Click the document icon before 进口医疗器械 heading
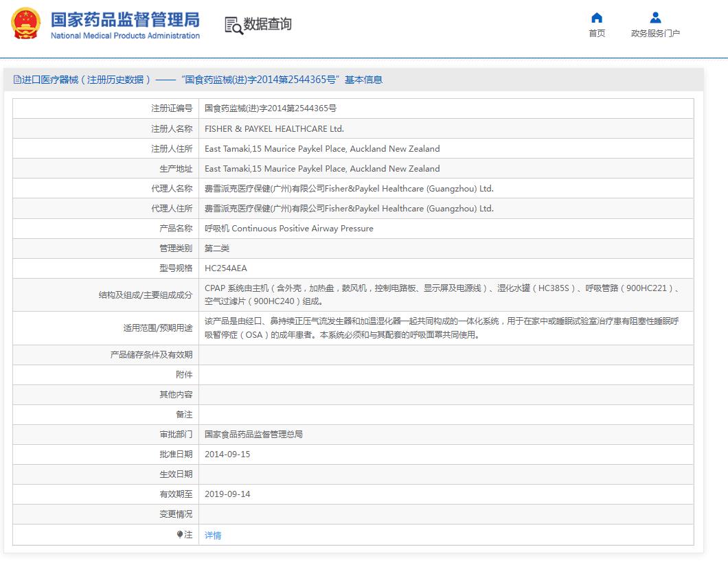Image resolution: width=728 pixels, height=565 pixels. click(x=17, y=80)
